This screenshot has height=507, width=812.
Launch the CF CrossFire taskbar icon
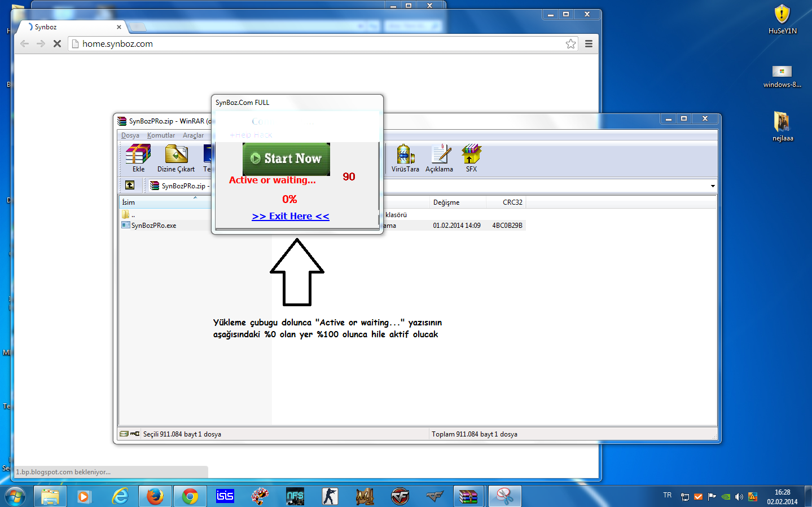(400, 496)
